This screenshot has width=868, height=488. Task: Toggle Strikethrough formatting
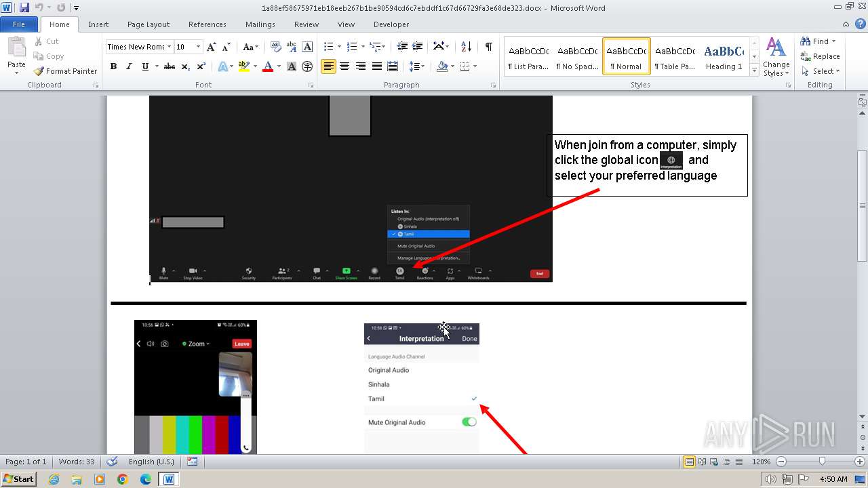[170, 66]
